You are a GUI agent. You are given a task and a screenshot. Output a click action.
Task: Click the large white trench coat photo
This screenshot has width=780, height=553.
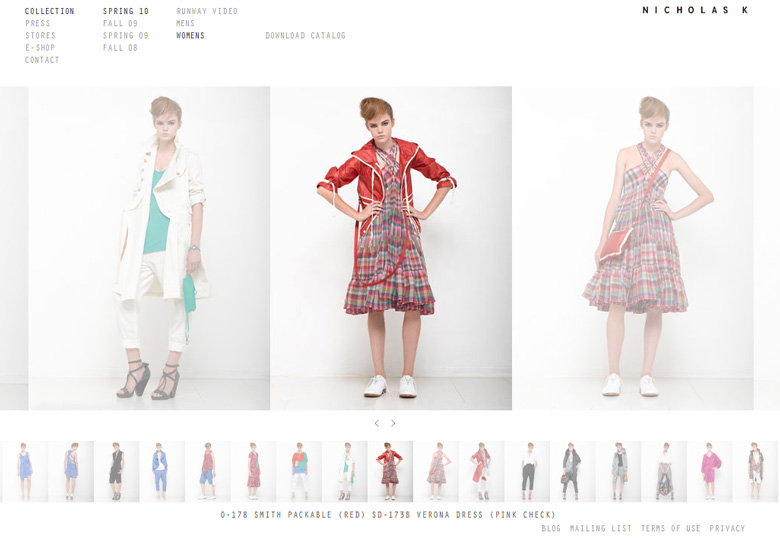click(150, 248)
